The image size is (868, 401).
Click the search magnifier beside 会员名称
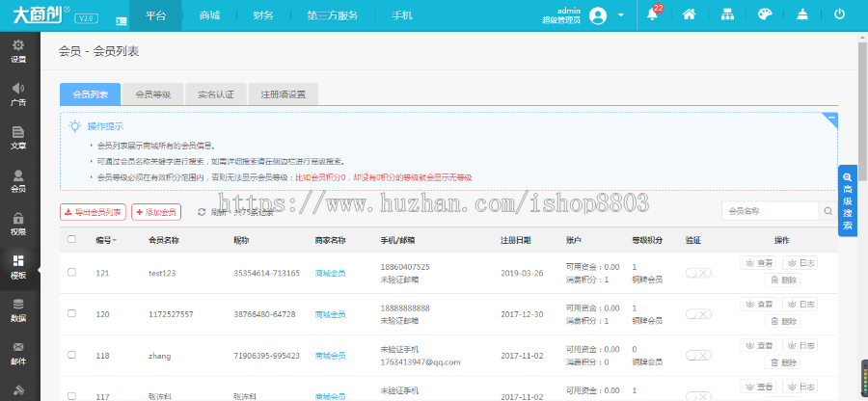828,211
